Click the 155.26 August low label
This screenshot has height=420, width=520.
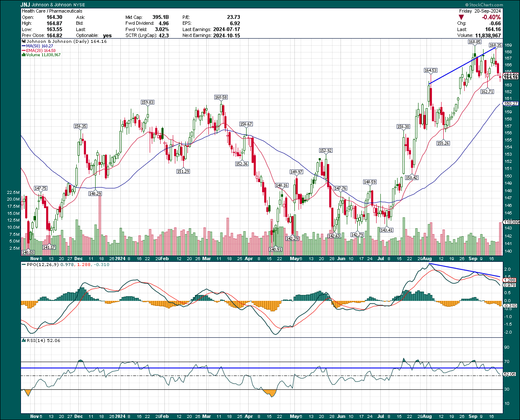click(443, 143)
